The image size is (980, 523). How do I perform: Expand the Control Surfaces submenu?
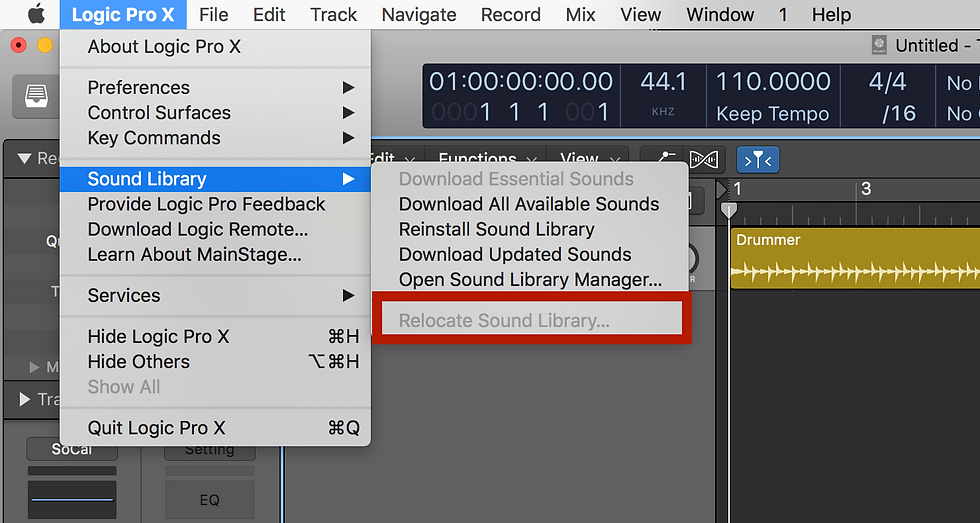pos(215,112)
